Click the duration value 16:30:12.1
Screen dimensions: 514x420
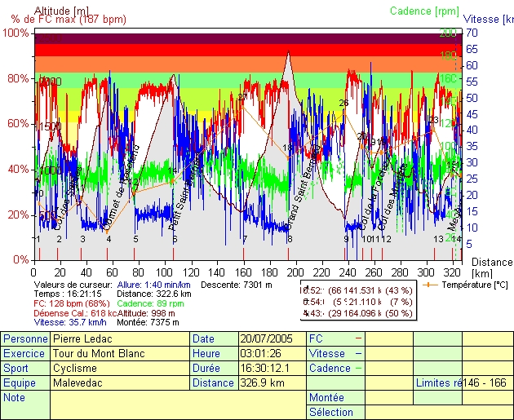point(265,369)
